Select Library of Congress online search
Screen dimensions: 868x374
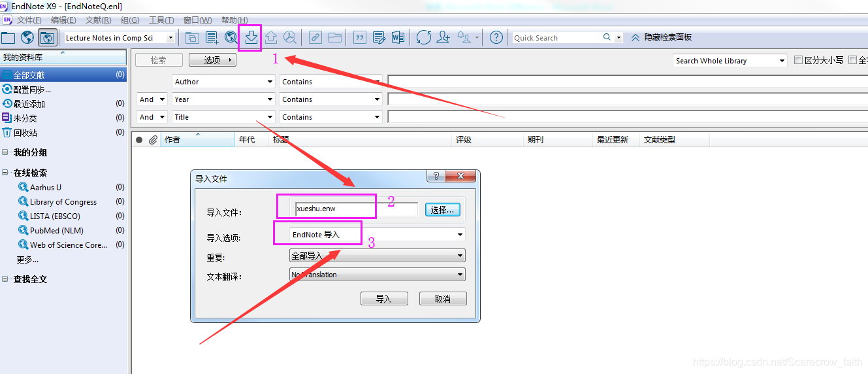pyautogui.click(x=63, y=201)
